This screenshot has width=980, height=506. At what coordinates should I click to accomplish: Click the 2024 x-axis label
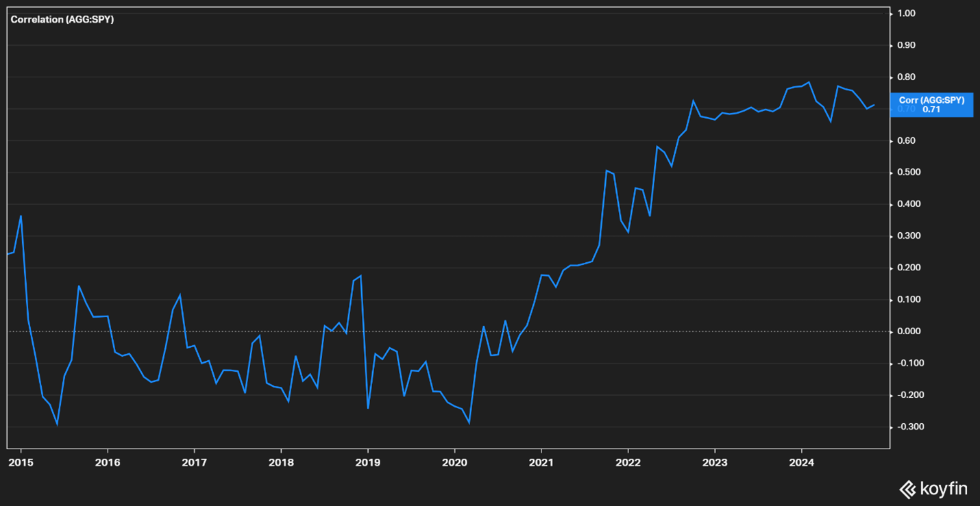[801, 462]
